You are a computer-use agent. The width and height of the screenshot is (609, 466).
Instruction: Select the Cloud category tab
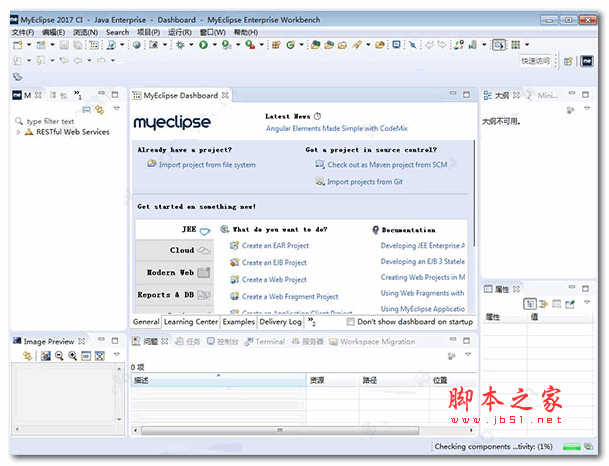click(174, 250)
